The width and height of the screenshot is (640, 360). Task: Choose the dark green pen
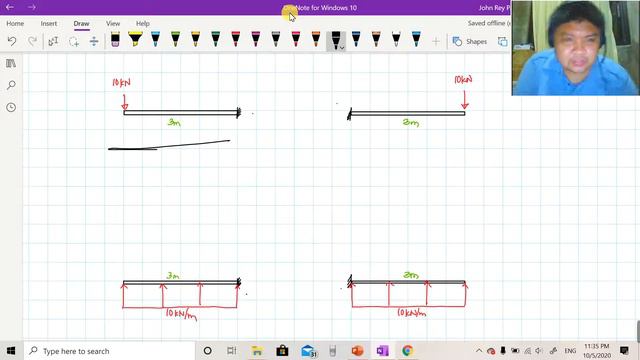(x=216, y=40)
